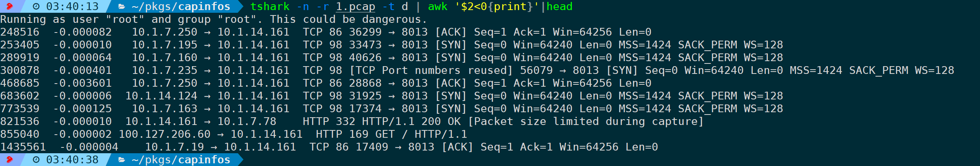Image resolution: width=980 pixels, height=166 pixels.
Task: Click the 'Packet size limited during capture' text
Action: click(585, 121)
